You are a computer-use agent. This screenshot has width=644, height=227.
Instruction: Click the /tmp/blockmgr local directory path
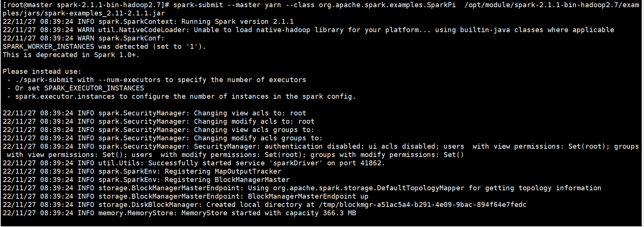tap(422, 205)
